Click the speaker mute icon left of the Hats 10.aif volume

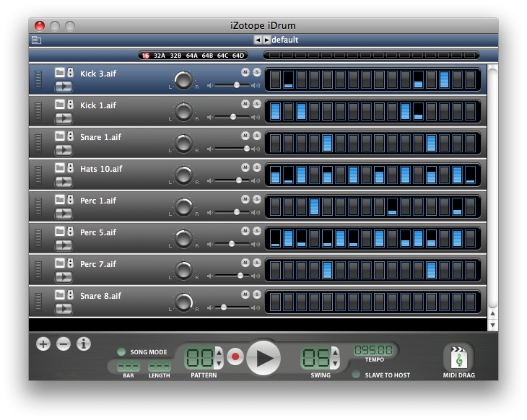[210, 180]
